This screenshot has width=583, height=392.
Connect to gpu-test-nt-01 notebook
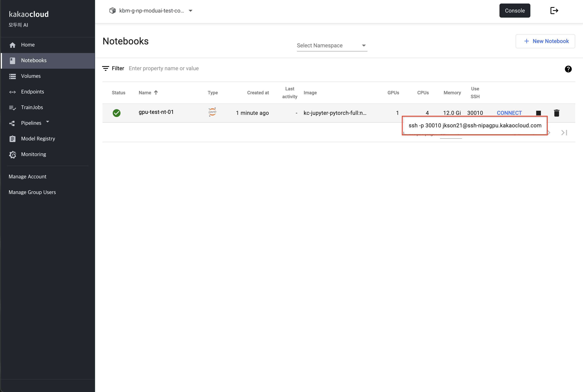509,113
